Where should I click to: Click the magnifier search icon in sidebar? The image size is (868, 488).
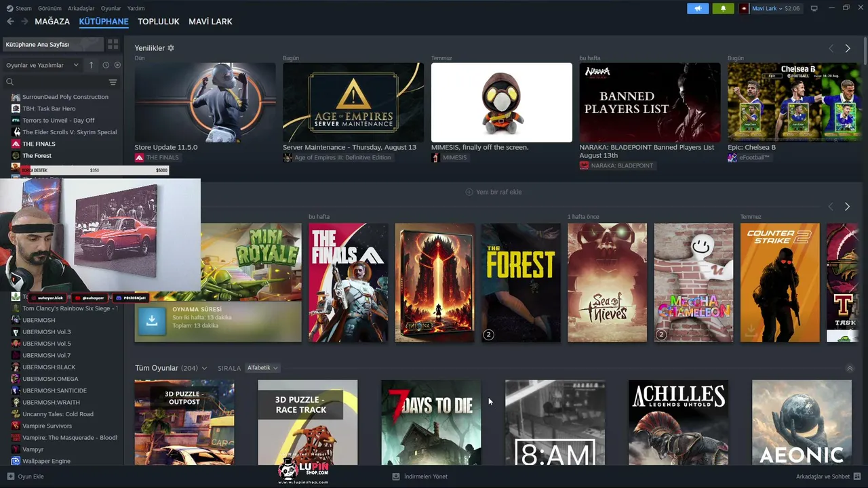pos(9,82)
